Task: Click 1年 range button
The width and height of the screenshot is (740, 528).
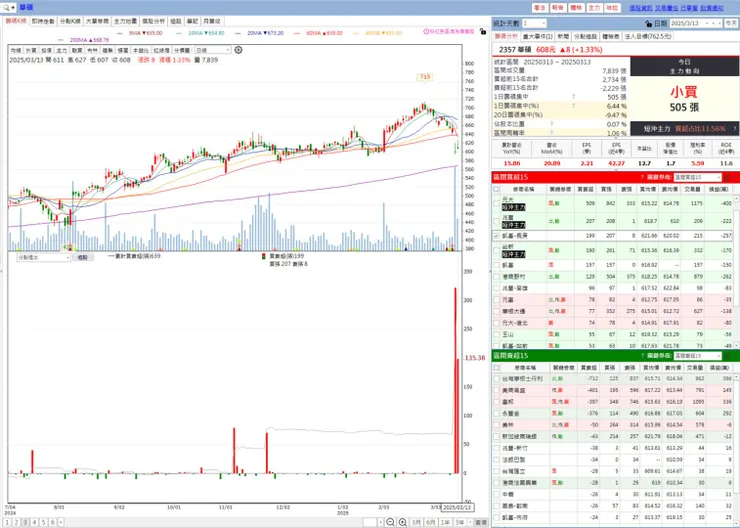Action: [x=445, y=522]
